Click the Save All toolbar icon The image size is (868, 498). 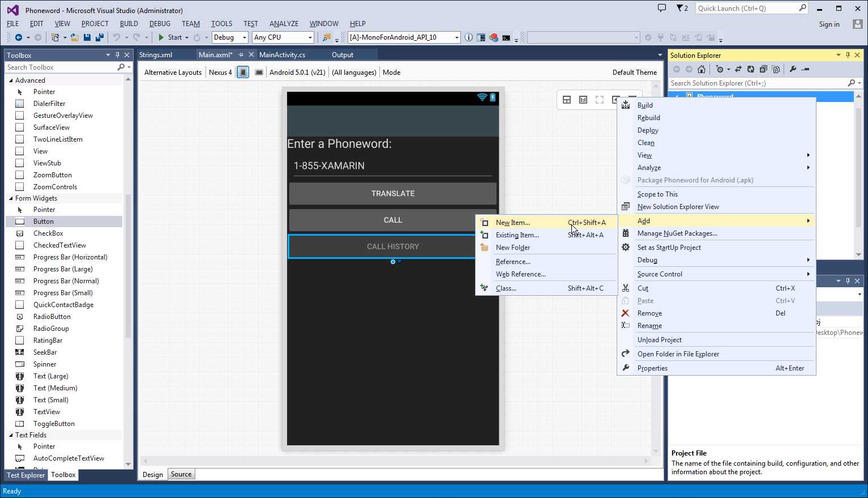click(100, 37)
